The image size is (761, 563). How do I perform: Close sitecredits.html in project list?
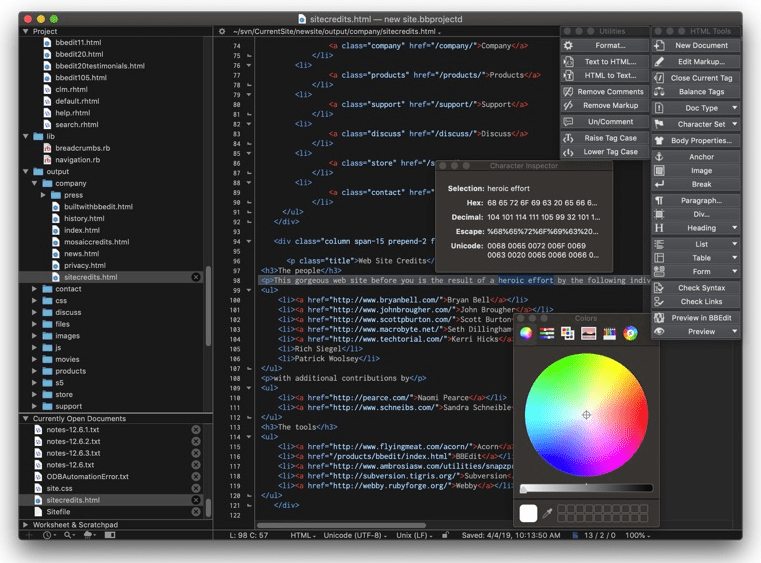click(196, 277)
